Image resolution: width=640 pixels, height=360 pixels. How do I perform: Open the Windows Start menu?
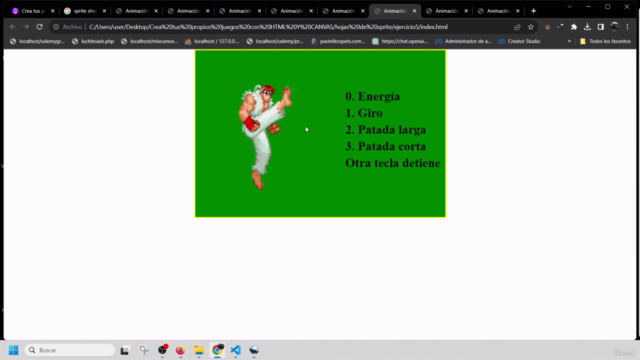[x=13, y=350]
